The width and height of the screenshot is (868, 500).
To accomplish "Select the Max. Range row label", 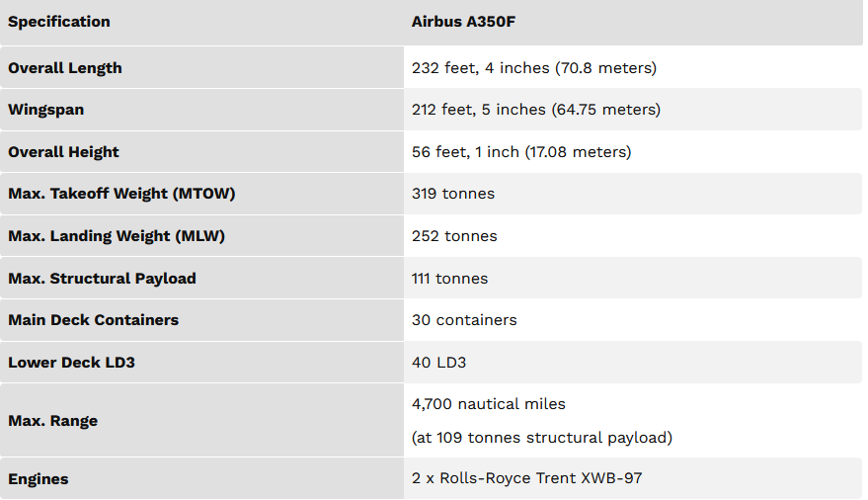I will (52, 421).
